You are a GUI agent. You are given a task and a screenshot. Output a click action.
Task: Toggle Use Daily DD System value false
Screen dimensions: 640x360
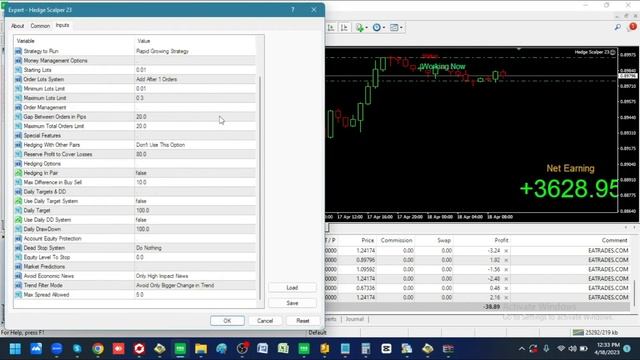[195, 220]
